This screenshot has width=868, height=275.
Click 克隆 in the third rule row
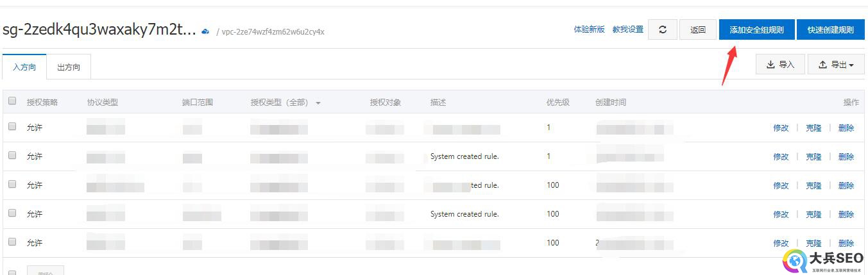tap(813, 185)
